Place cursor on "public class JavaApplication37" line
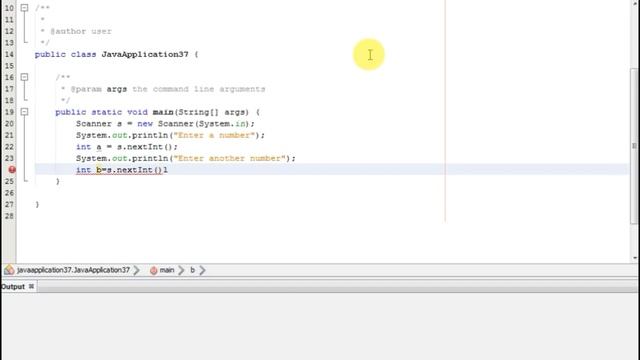 tap(116, 54)
